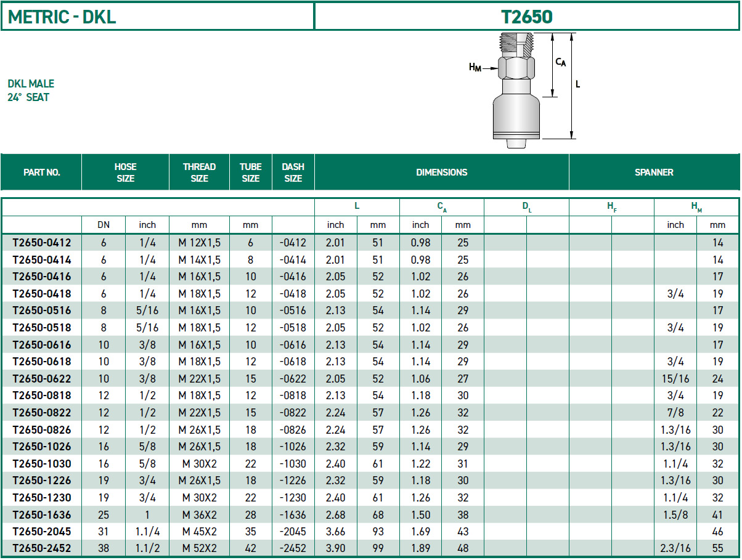Select the TUBE SIZE column header

(250, 172)
